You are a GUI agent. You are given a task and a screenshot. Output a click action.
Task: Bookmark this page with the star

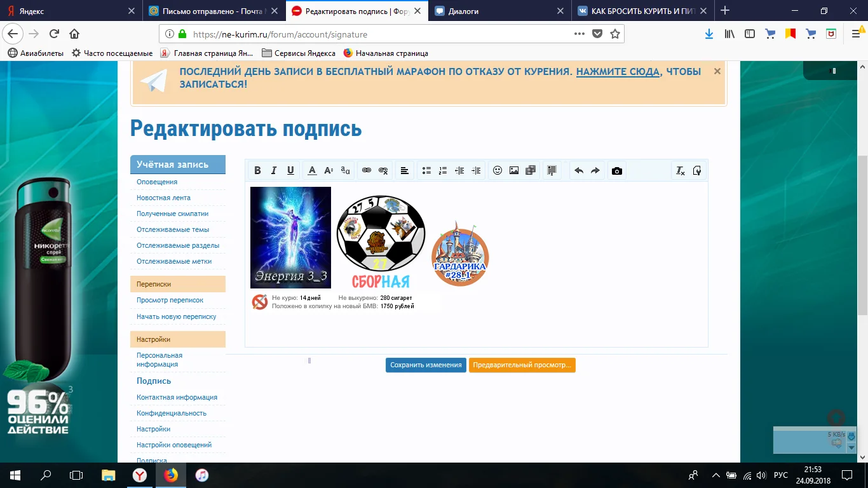pyautogui.click(x=615, y=34)
